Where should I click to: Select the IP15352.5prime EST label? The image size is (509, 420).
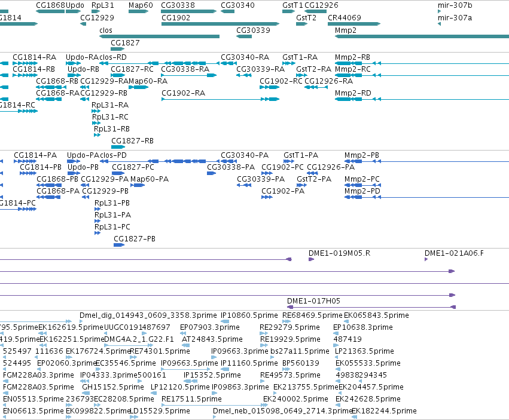[212, 375]
